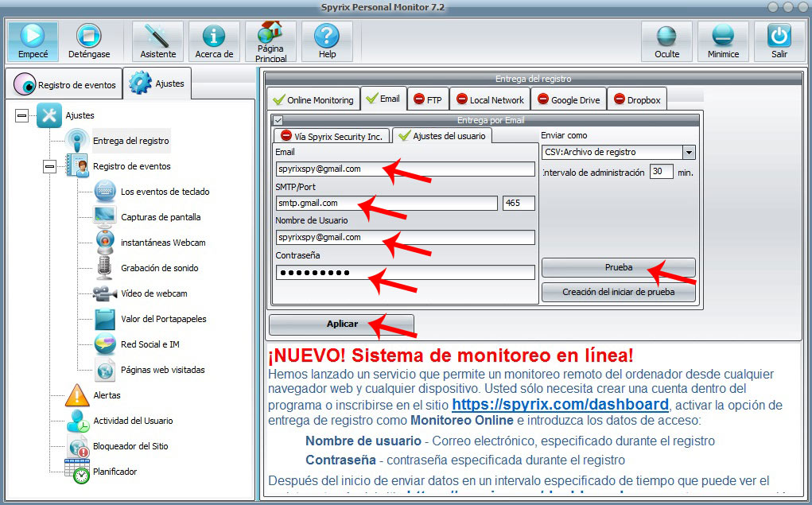This screenshot has width=812, height=505.
Task: Focus the Contraseña password field
Action: click(x=405, y=273)
